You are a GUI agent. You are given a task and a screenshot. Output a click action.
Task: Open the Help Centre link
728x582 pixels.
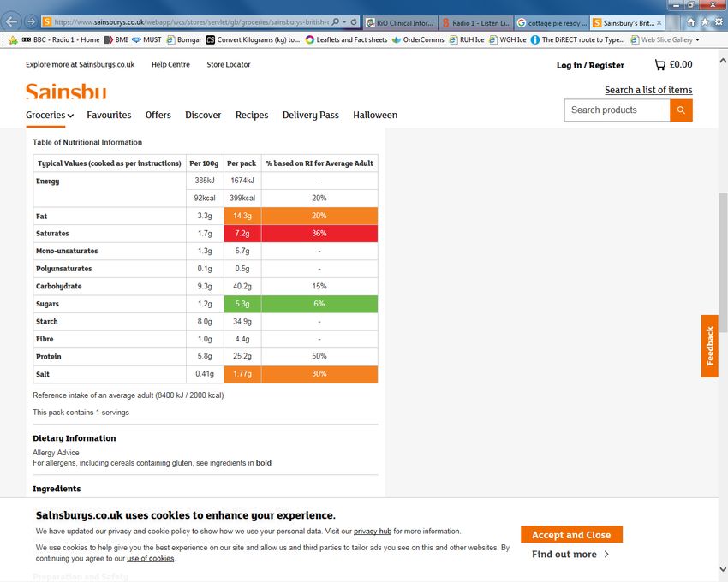click(170, 64)
